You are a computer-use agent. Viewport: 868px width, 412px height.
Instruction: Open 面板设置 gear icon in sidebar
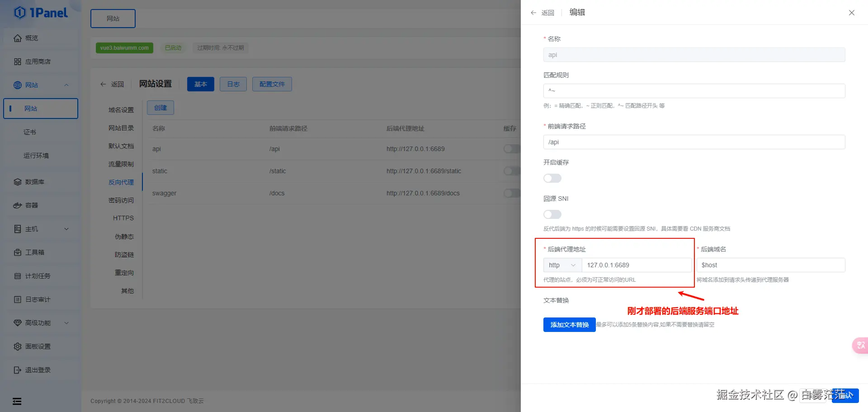18,346
